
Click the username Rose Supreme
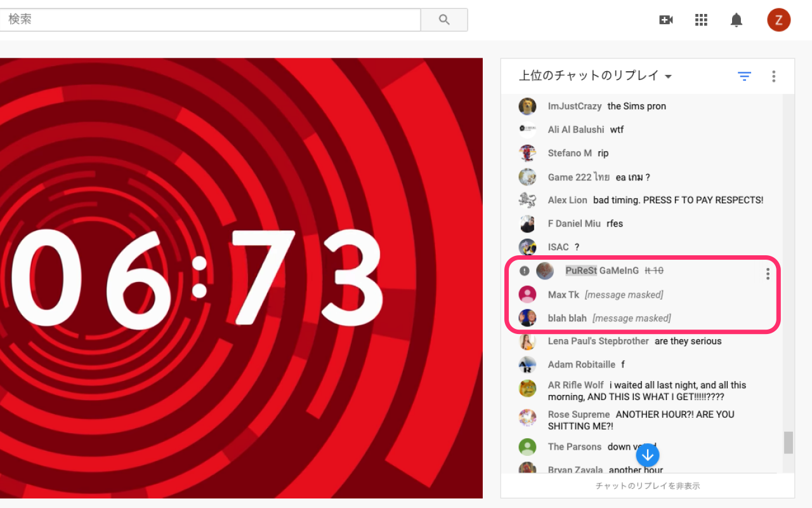click(579, 414)
